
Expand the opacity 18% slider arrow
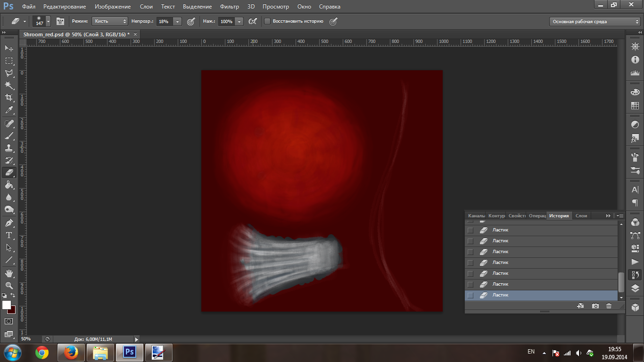coord(177,21)
